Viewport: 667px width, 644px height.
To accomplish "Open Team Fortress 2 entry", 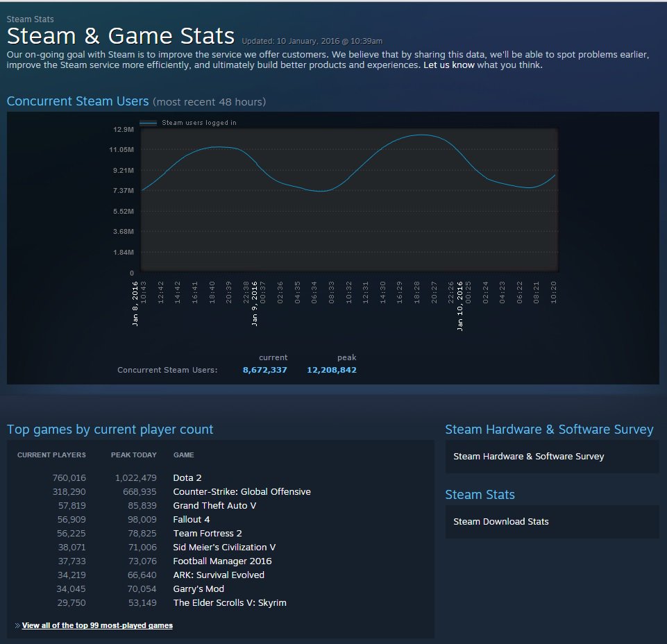I will [x=207, y=534].
